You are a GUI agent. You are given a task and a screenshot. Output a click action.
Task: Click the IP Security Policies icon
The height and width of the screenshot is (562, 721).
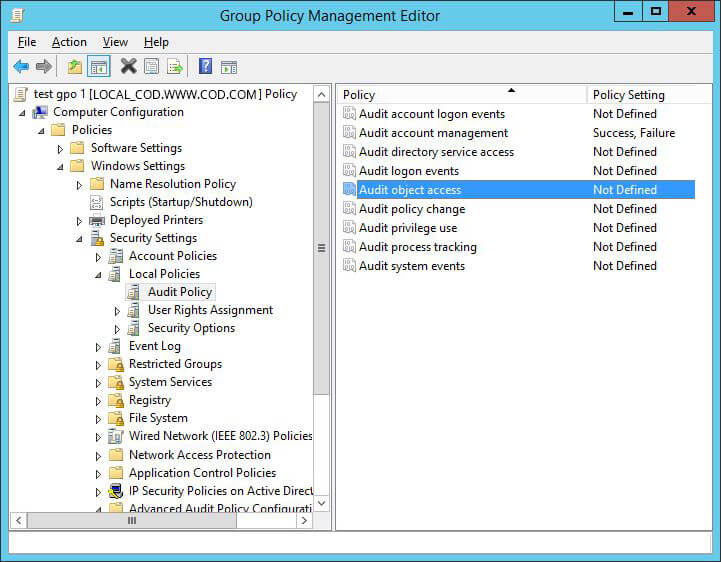[x=116, y=491]
